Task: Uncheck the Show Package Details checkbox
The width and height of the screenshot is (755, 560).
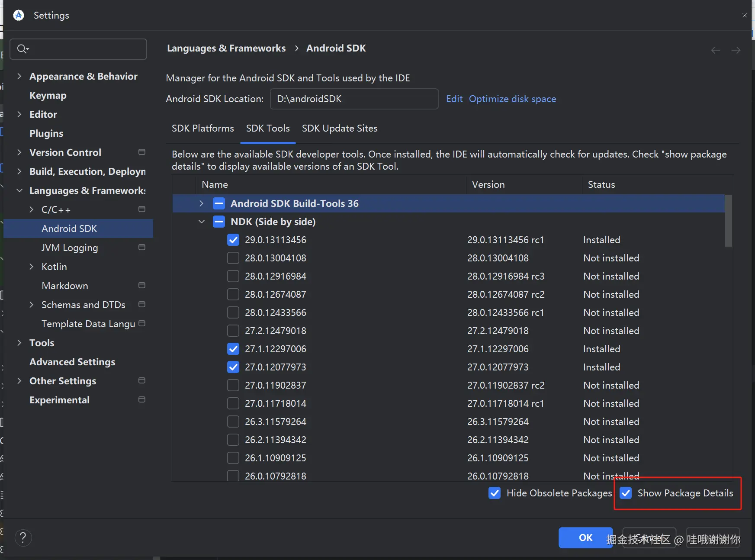Action: (x=626, y=493)
